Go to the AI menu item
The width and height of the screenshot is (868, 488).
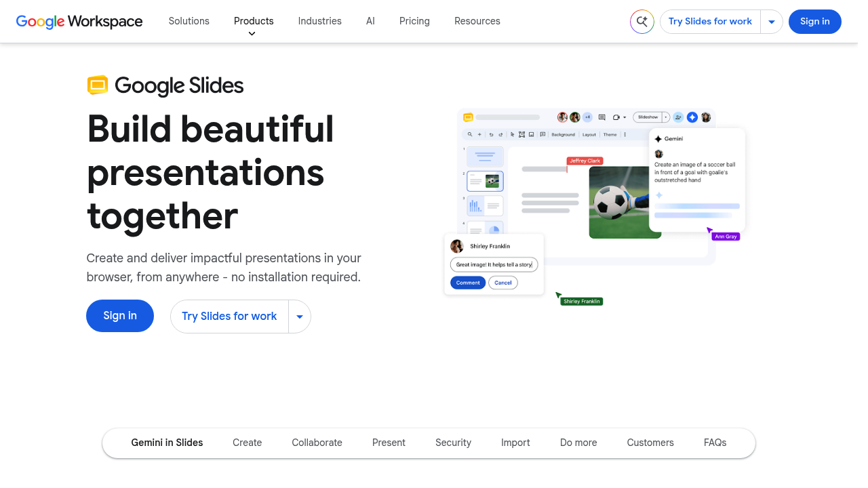point(370,21)
